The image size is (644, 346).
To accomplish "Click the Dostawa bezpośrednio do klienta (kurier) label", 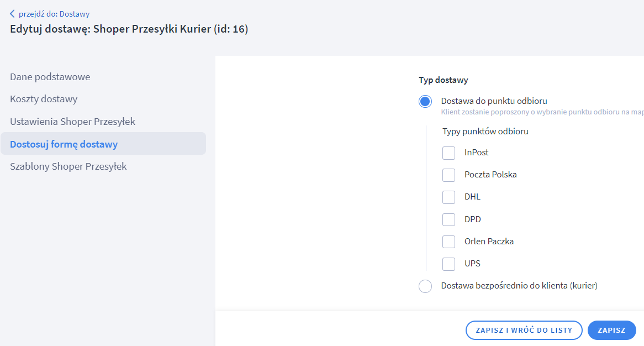I will point(519,286).
